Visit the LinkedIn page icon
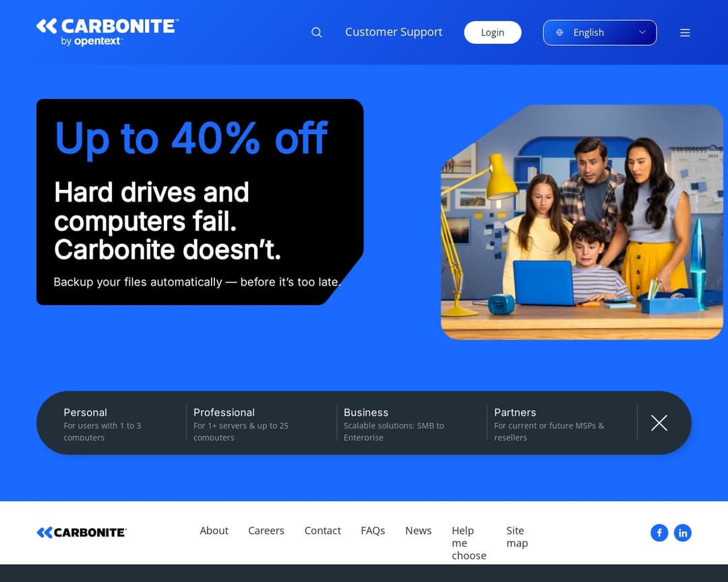Viewport: 728px width, 582px height. point(682,533)
